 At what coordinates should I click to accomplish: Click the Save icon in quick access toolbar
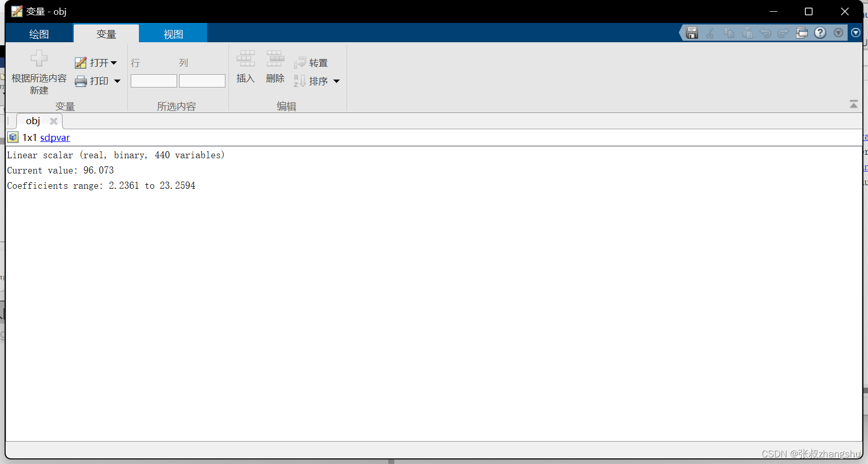691,33
